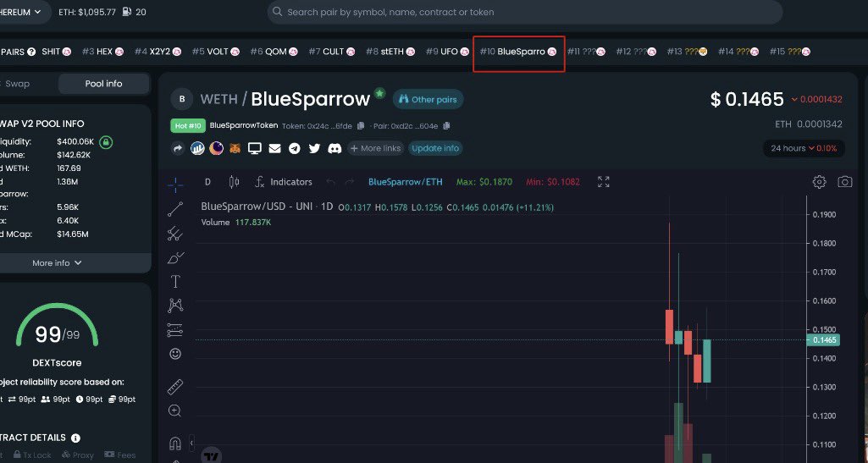The height and width of the screenshot is (463, 868).
Task: Open the project Twitter link
Action: tap(314, 148)
